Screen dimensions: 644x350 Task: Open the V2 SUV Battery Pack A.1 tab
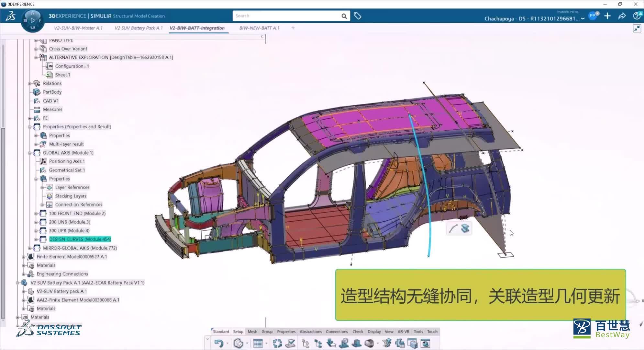click(x=139, y=28)
